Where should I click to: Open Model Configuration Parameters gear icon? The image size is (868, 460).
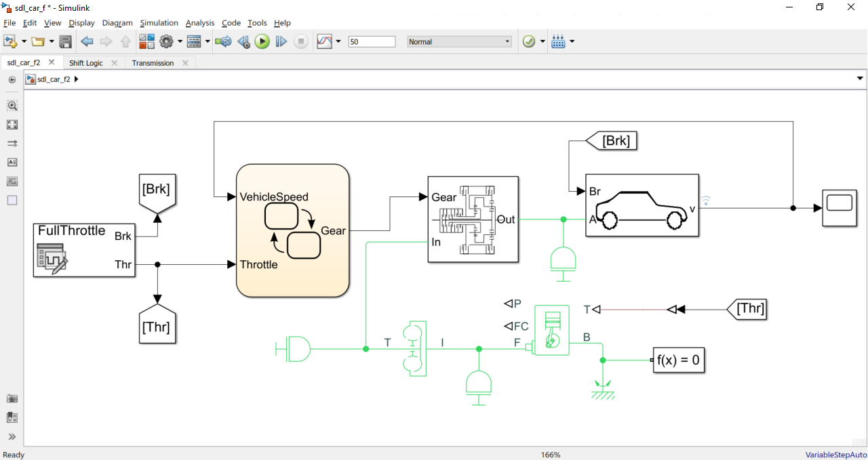tap(167, 41)
